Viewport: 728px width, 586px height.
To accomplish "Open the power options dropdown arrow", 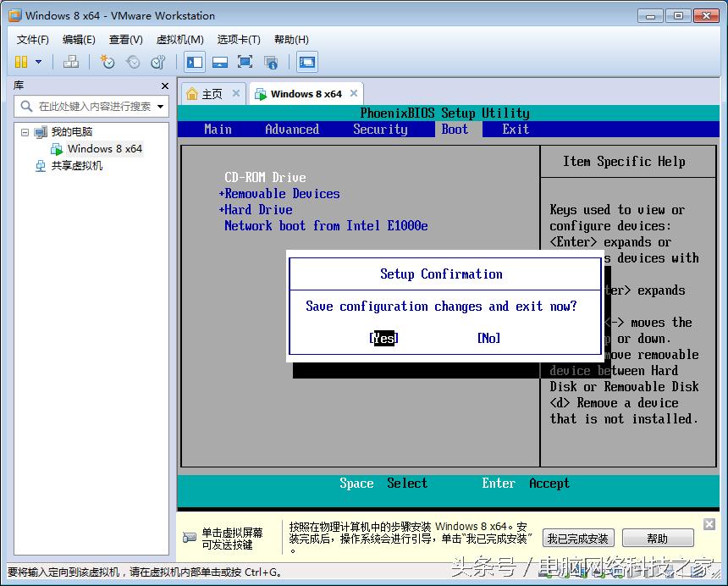I will (38, 62).
